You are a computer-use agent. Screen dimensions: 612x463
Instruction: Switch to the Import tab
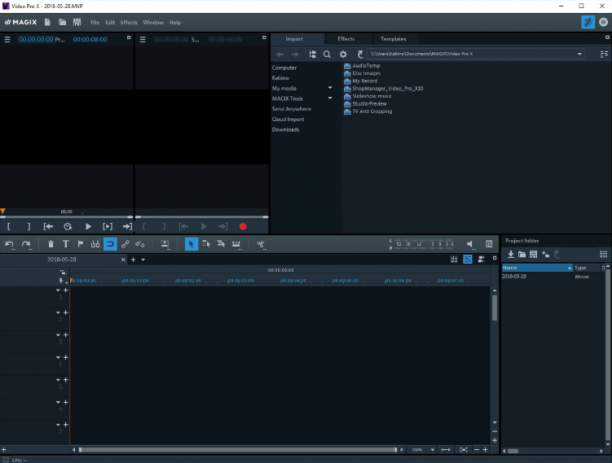coord(294,39)
